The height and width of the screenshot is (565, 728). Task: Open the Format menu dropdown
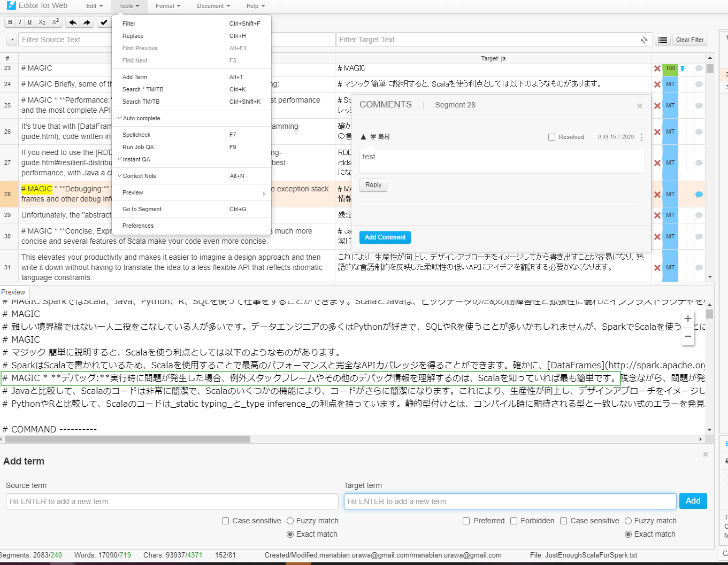[x=168, y=6]
